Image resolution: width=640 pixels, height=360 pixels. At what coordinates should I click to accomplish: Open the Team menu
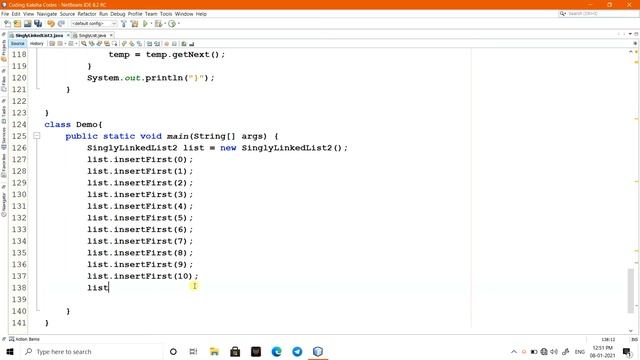(151, 14)
